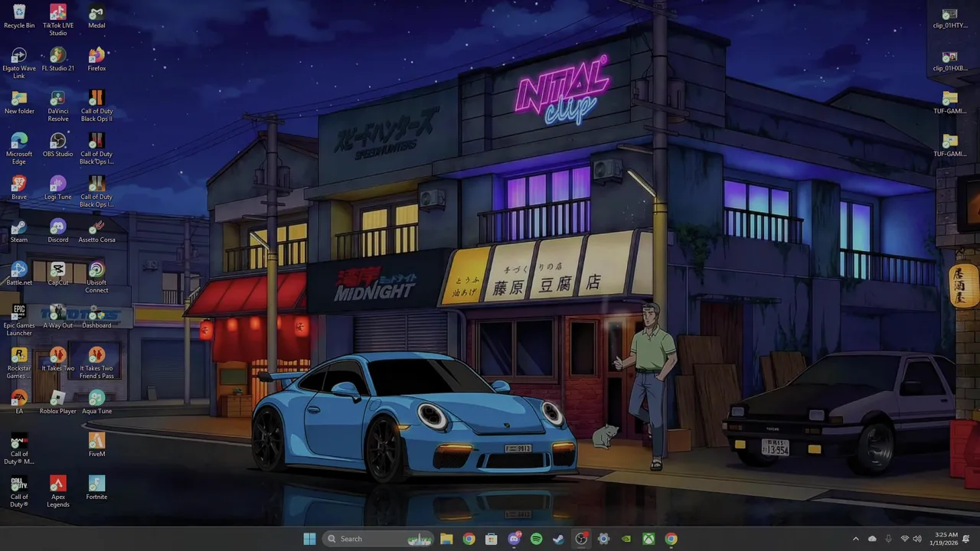
Task: Select the Ubisoft Connect shortcut
Action: (96, 278)
